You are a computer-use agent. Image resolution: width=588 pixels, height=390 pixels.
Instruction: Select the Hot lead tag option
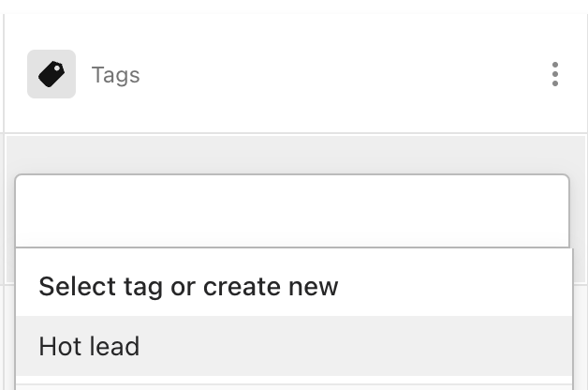click(x=89, y=347)
